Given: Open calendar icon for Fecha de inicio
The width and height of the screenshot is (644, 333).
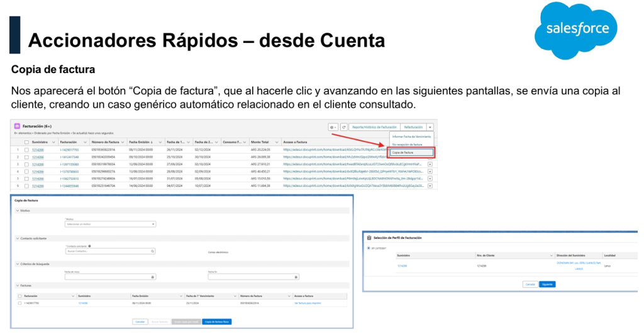Looking at the screenshot, I should pos(153,276).
